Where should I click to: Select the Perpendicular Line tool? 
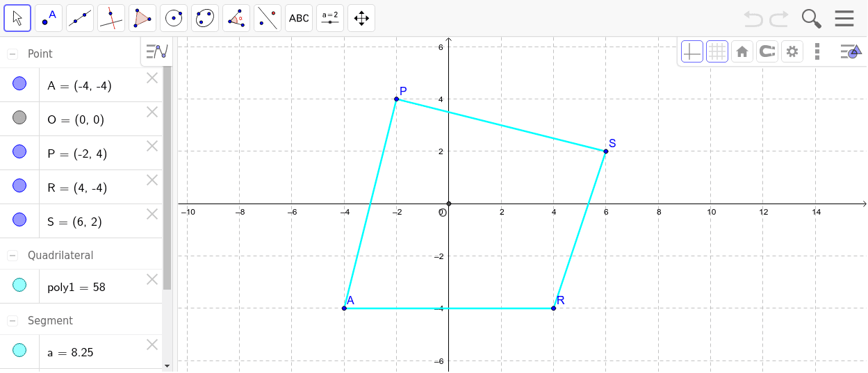pos(111,18)
